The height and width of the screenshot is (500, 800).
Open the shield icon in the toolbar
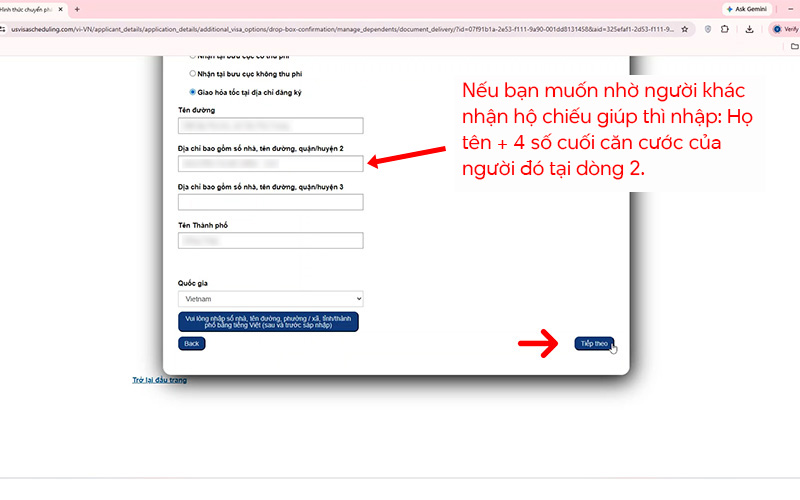click(x=708, y=30)
